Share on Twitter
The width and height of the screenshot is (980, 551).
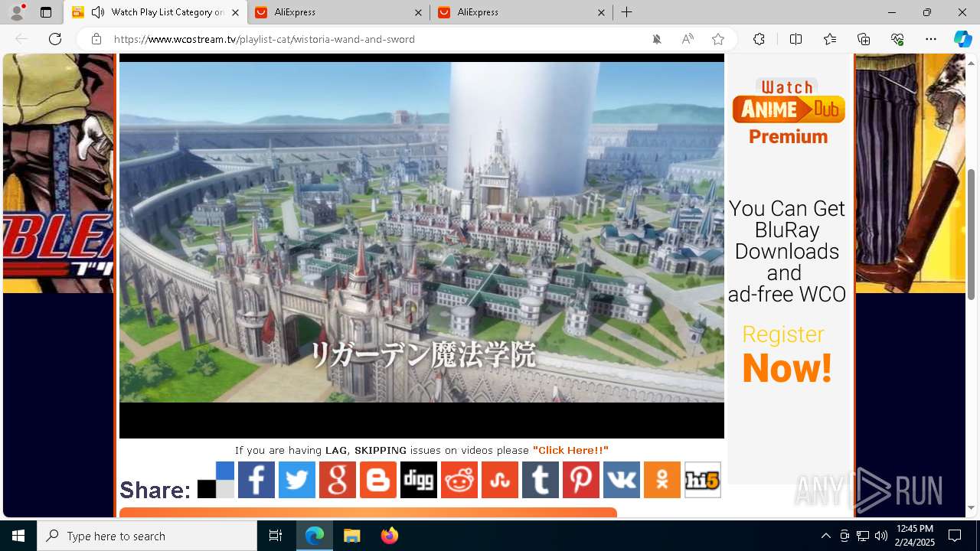coord(297,480)
